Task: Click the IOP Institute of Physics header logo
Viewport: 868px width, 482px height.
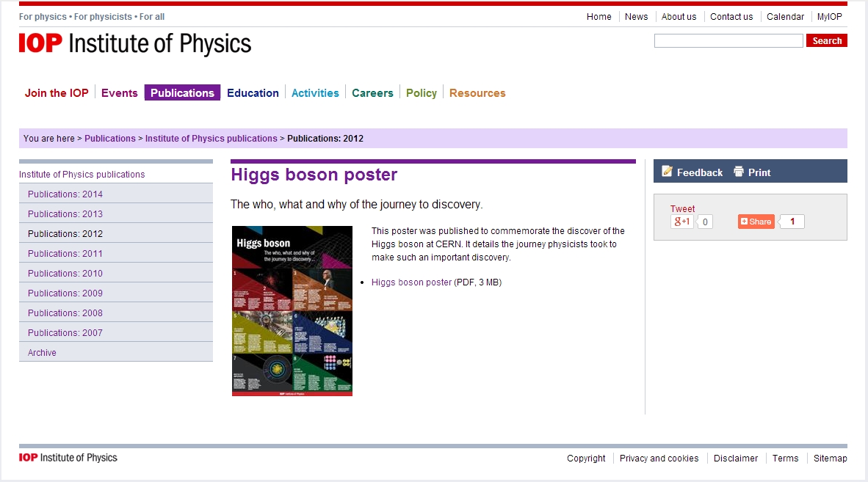Action: tap(135, 44)
